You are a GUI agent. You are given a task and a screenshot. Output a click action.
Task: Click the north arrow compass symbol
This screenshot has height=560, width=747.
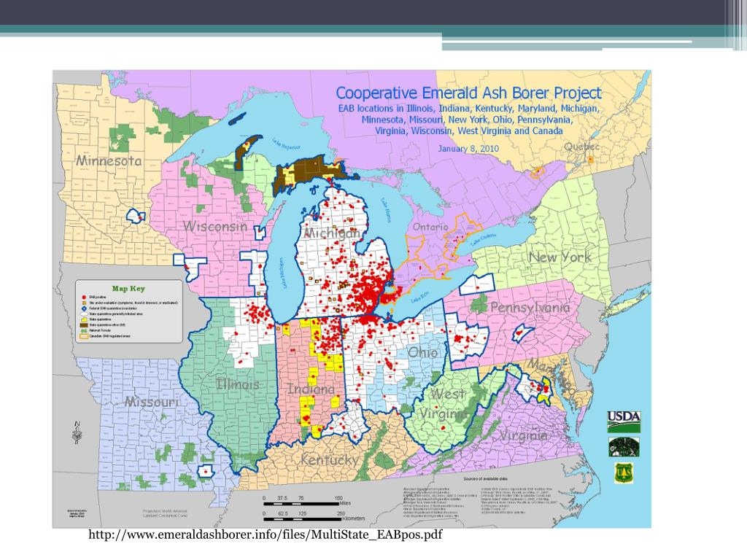pos(76,433)
